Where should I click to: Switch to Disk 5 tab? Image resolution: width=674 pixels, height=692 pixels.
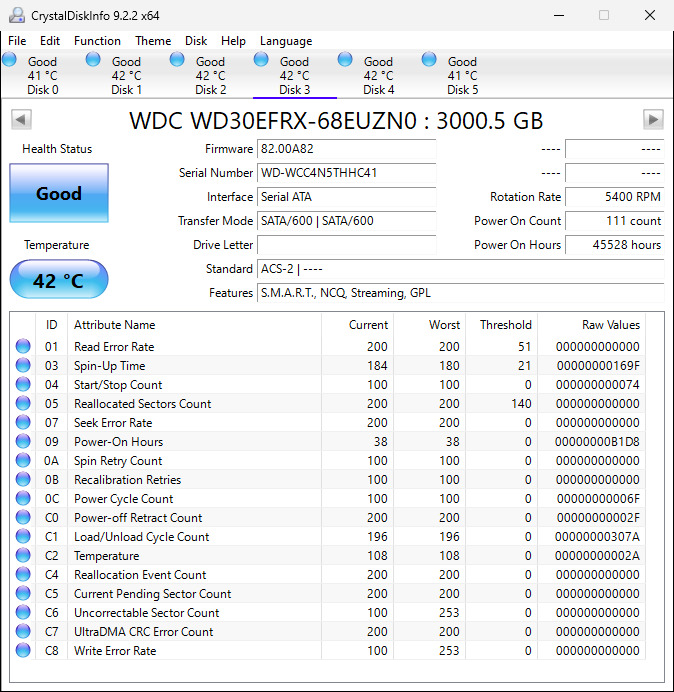pos(462,75)
